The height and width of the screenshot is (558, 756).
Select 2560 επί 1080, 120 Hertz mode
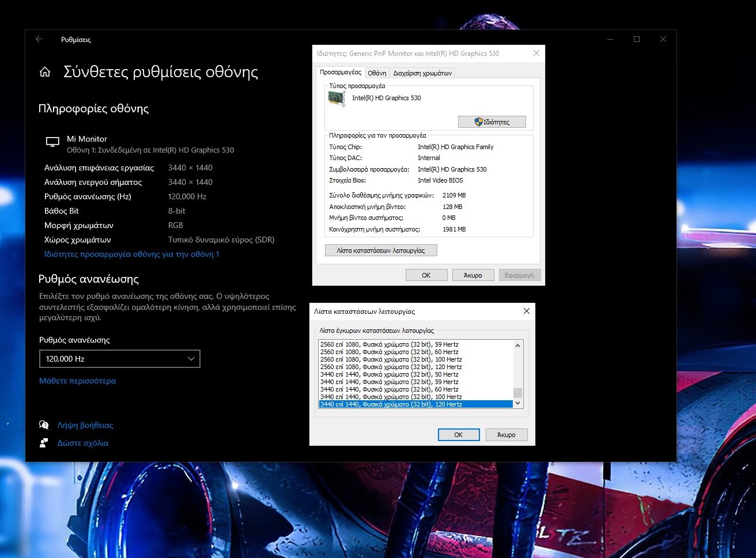tap(415, 367)
